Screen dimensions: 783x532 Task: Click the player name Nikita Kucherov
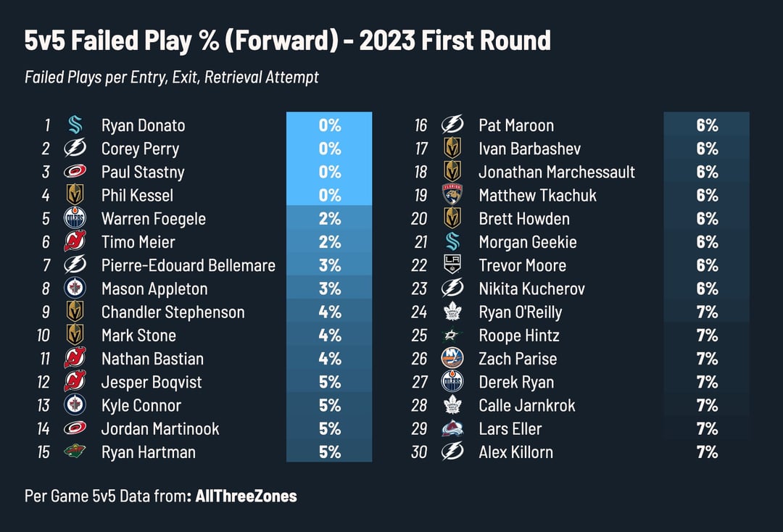point(531,288)
